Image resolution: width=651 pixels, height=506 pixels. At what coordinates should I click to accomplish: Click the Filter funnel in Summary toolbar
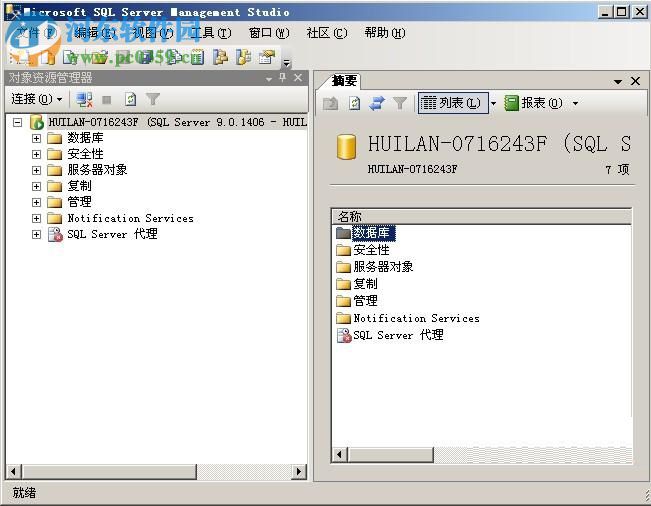click(x=400, y=103)
